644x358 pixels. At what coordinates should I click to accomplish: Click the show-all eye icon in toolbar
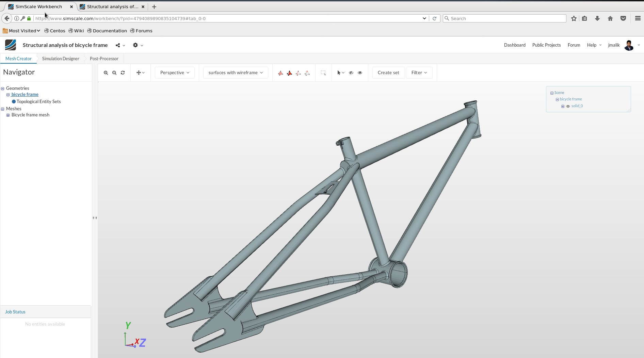point(360,73)
